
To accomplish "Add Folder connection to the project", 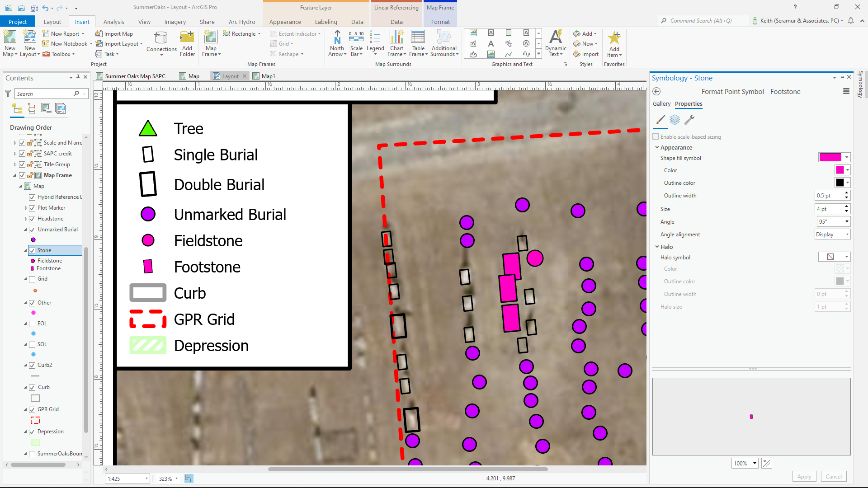I will coord(187,43).
